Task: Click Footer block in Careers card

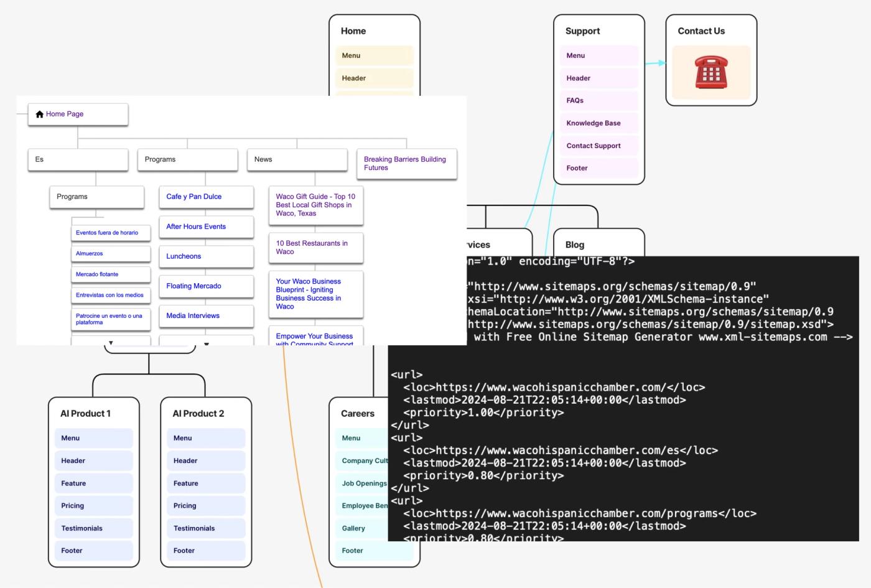Action: coord(375,551)
